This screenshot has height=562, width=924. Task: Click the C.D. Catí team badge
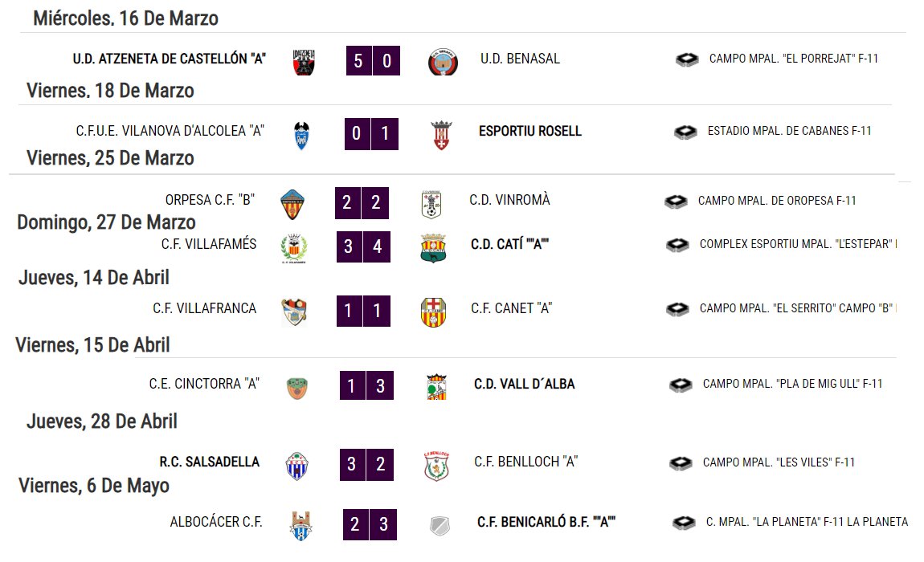point(433,248)
